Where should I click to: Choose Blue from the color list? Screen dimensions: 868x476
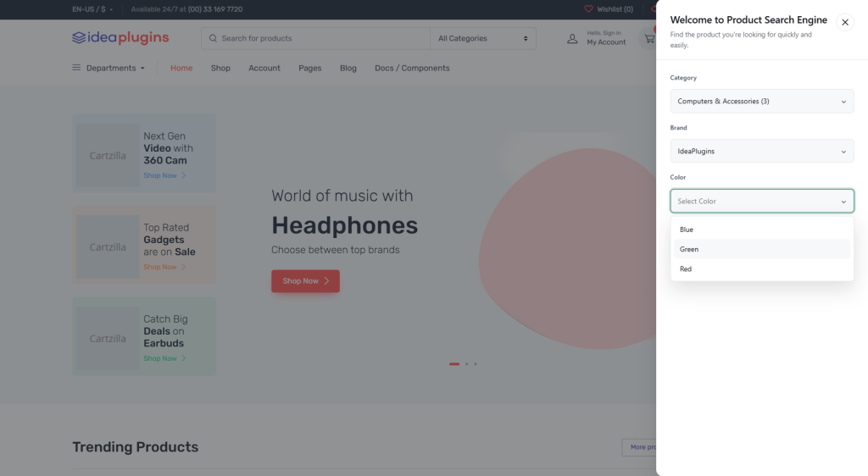pyautogui.click(x=762, y=230)
